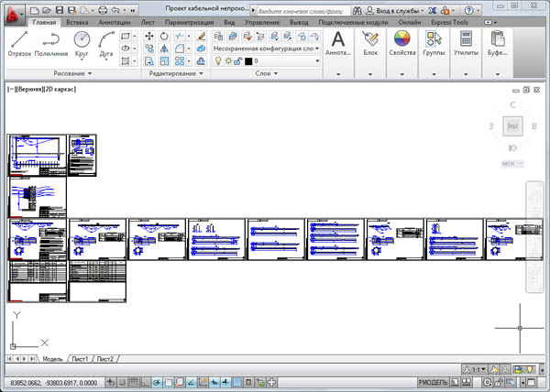
Task: Open the Блок (Block) panel
Action: [370, 43]
